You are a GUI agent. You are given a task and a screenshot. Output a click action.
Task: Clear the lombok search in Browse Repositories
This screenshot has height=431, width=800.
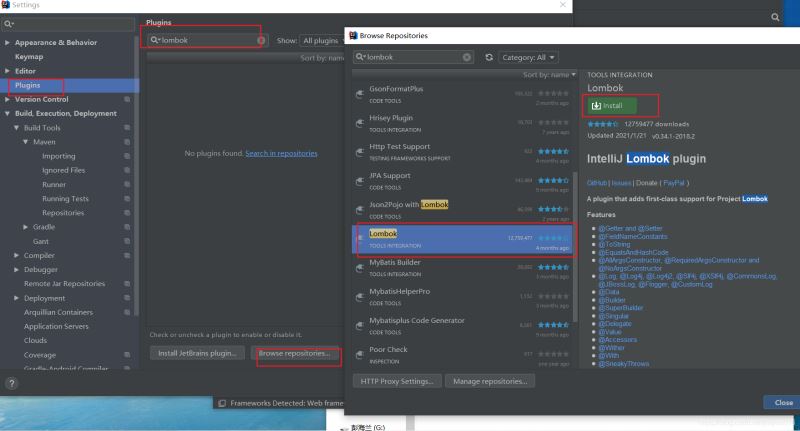click(466, 57)
